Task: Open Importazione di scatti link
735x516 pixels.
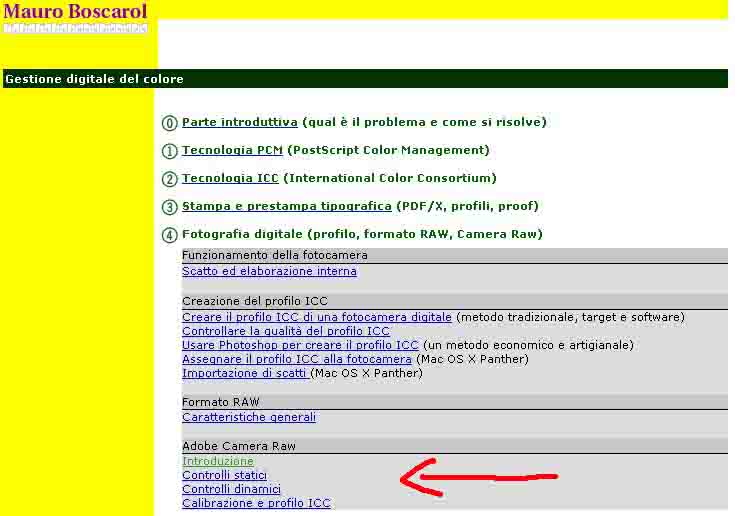Action: coord(244,373)
